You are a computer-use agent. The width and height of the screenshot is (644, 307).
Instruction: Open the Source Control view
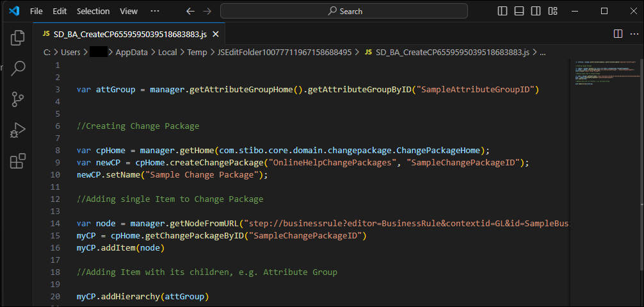coord(17,99)
